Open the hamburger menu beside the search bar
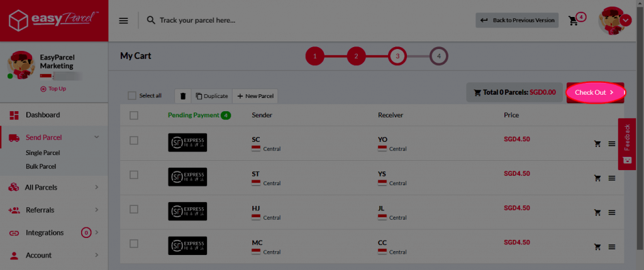 click(123, 21)
